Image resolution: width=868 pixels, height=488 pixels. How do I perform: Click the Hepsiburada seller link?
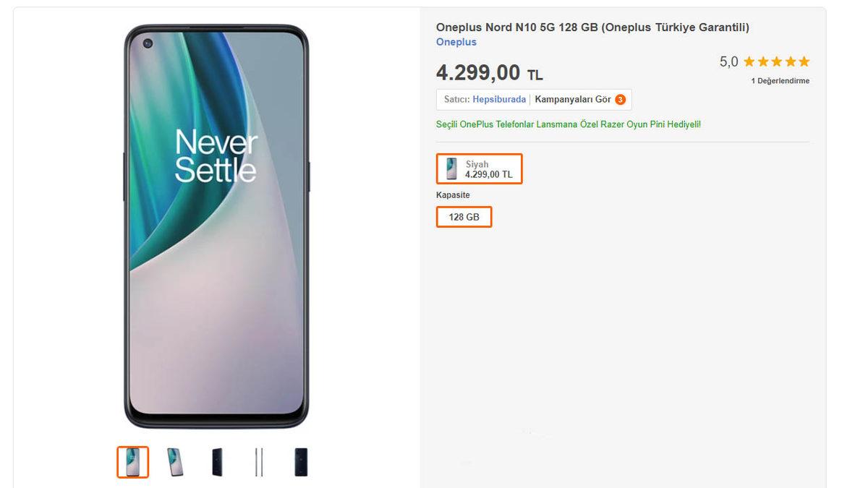pyautogui.click(x=501, y=99)
